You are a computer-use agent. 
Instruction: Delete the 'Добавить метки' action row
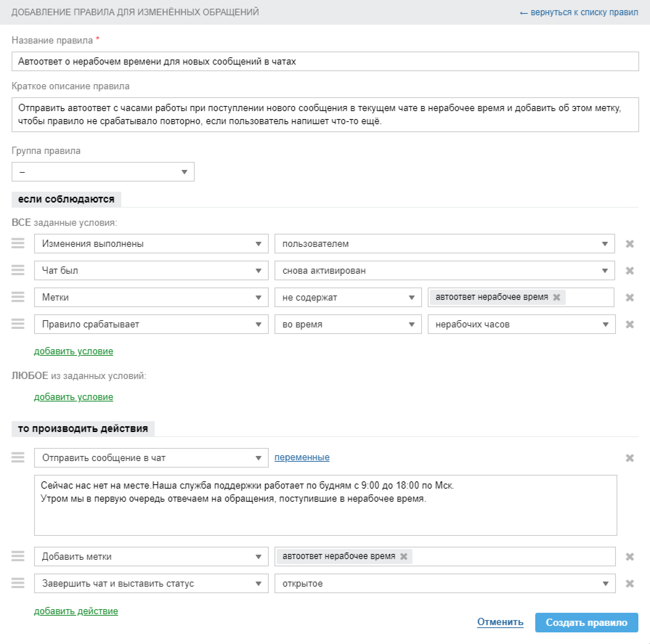coord(630,557)
